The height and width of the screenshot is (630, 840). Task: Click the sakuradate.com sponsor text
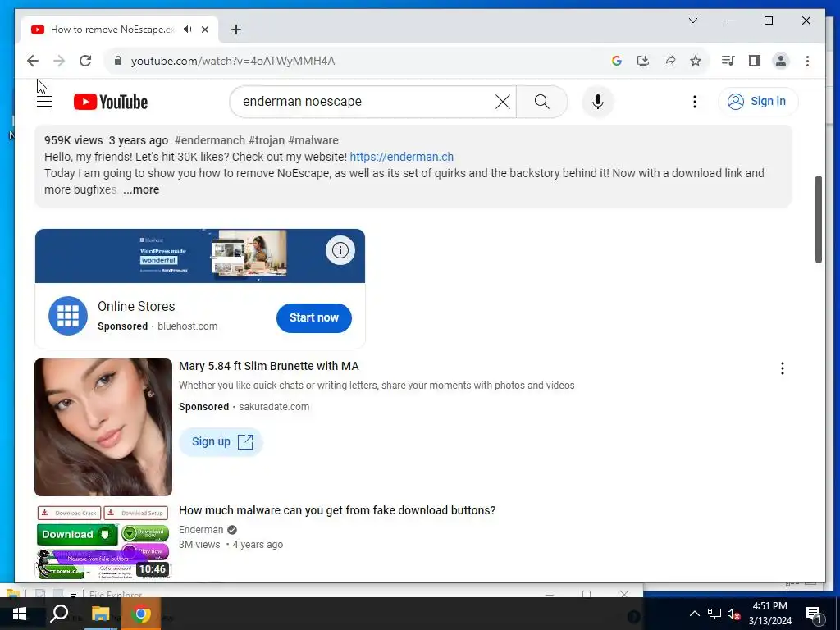pyautogui.click(x=274, y=407)
